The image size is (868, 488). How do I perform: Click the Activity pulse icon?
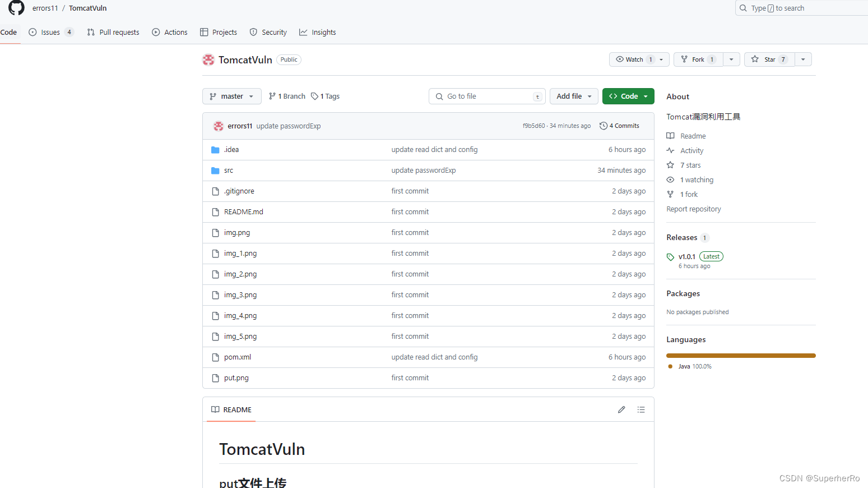671,150
